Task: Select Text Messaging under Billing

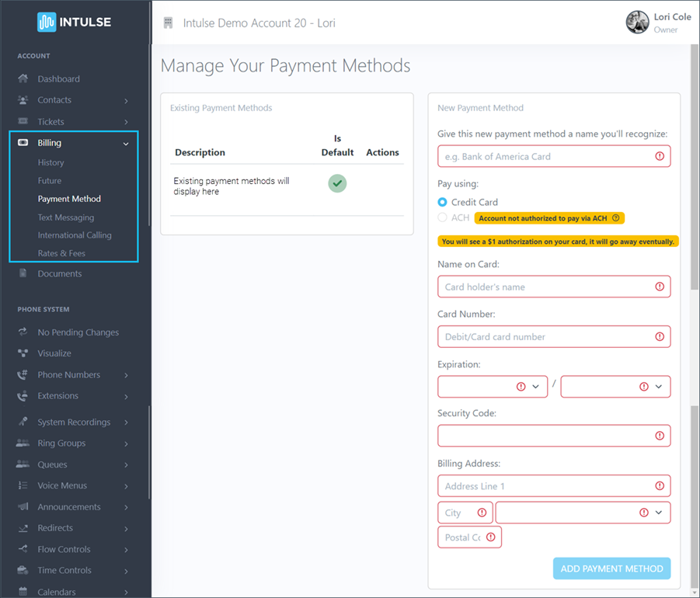Action: [x=66, y=217]
